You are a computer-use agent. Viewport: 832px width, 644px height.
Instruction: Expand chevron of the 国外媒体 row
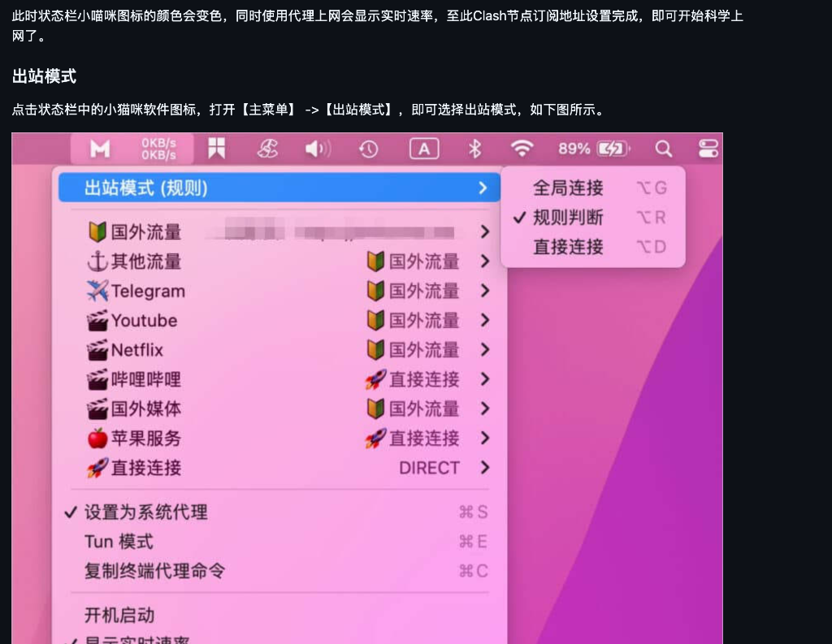[x=484, y=409]
